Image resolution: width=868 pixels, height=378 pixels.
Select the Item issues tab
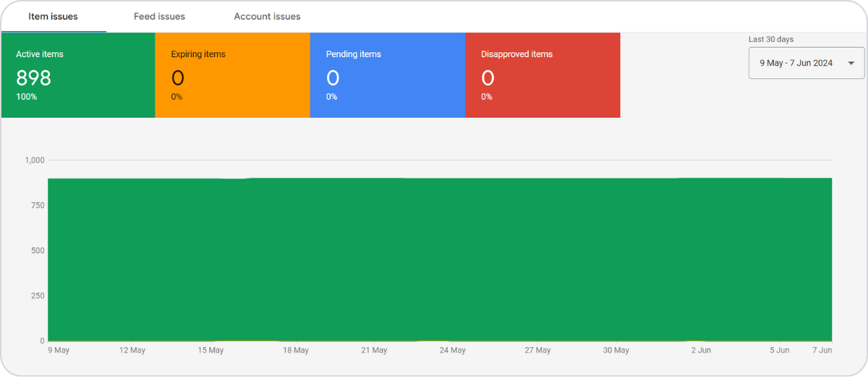coord(53,16)
